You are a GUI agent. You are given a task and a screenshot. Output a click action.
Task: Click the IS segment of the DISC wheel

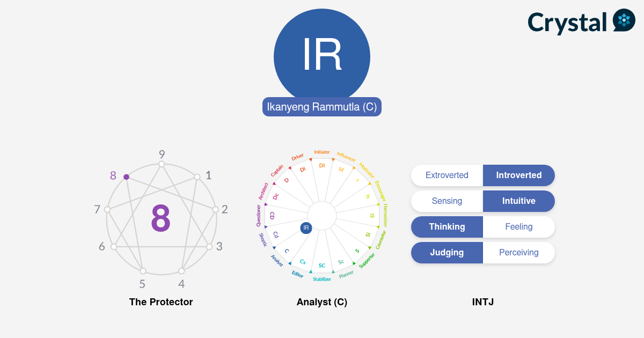372,216
